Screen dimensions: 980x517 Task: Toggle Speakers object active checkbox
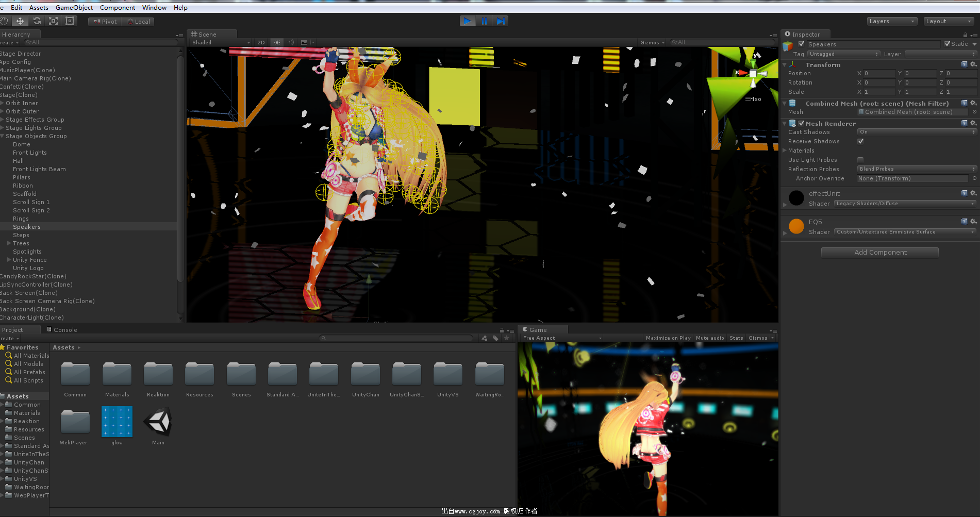(x=801, y=44)
